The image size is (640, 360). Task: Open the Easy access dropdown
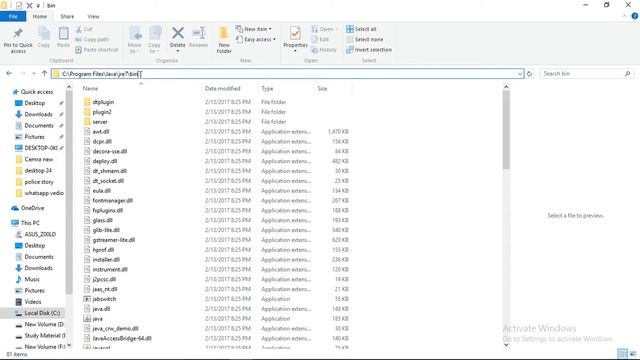256,39
